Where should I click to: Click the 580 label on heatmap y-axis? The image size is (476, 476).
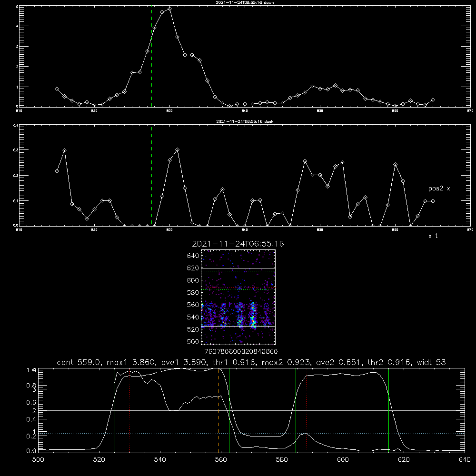193,293
